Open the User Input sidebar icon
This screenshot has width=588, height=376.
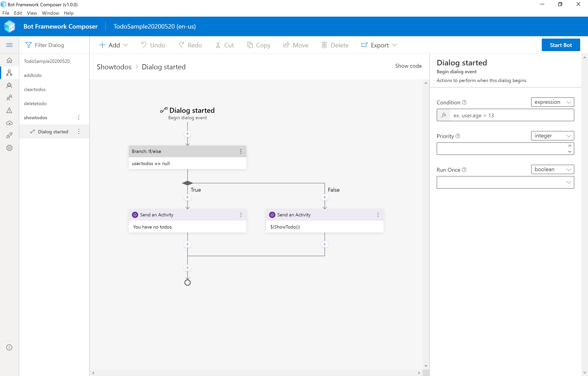(9, 98)
